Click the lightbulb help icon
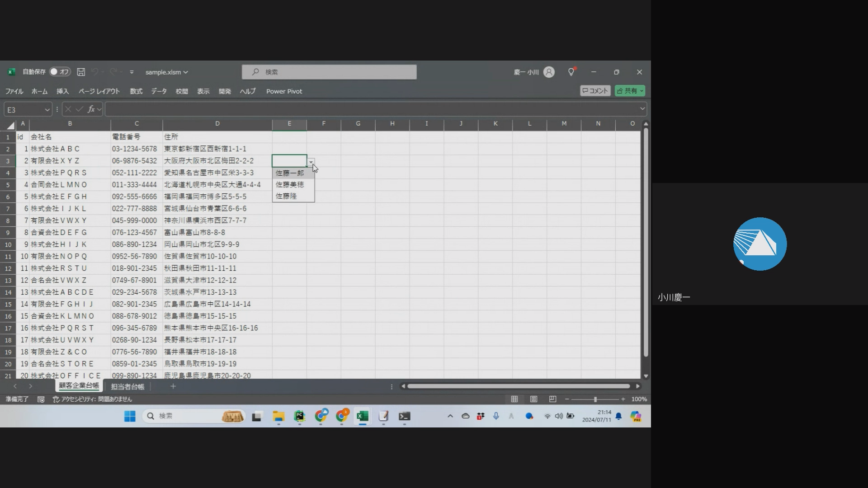The image size is (868, 488). click(x=571, y=72)
